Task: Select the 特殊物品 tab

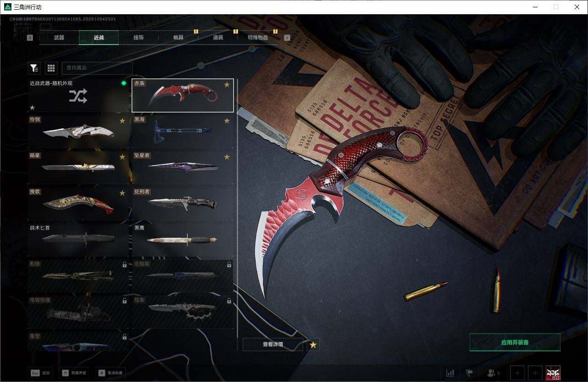Action: click(x=258, y=38)
